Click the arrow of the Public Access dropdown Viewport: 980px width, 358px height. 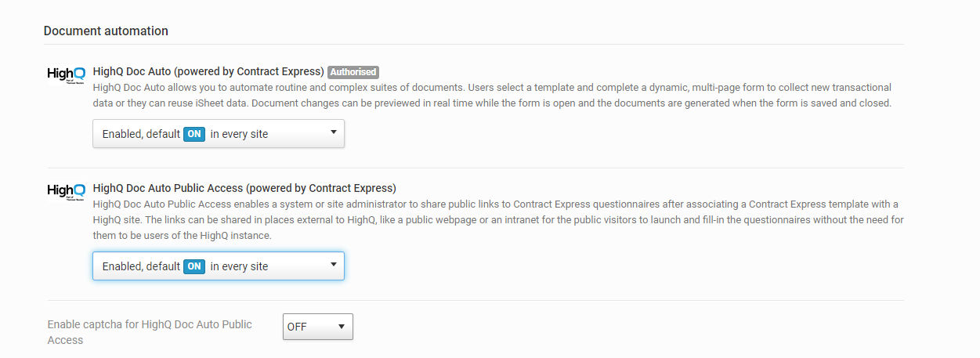click(x=333, y=266)
